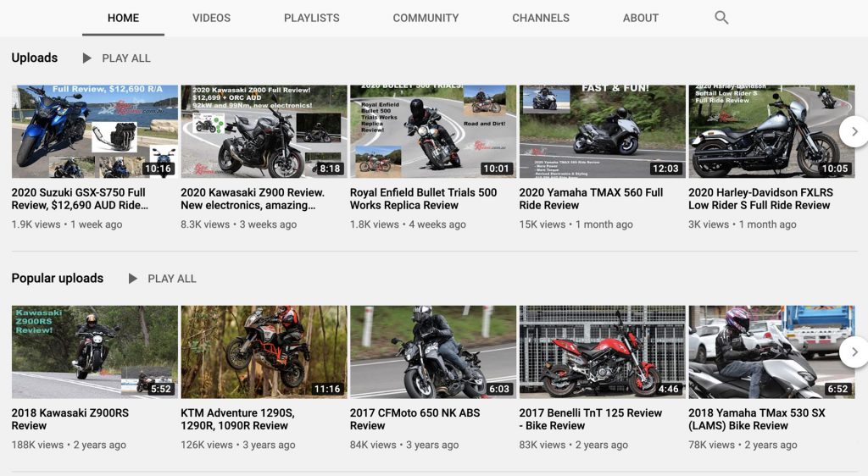Go to the COMMUNITY tab
Image resolution: width=868 pixels, height=476 pixels.
coord(426,18)
